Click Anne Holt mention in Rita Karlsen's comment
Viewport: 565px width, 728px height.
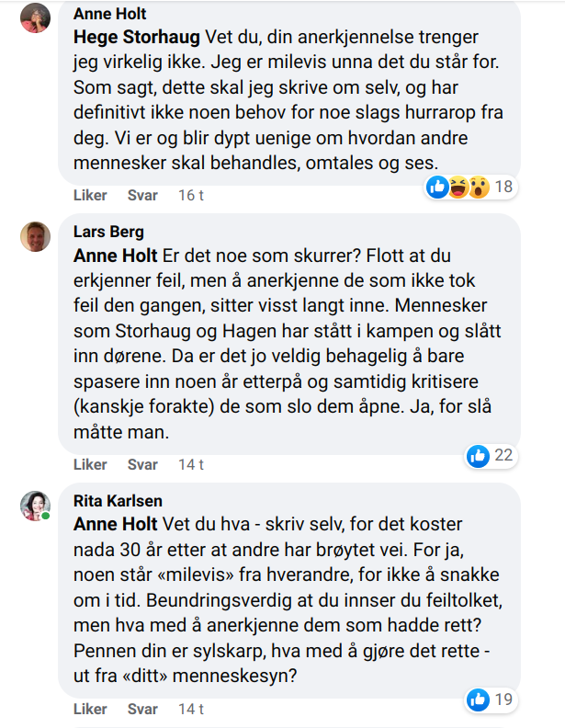(115, 525)
